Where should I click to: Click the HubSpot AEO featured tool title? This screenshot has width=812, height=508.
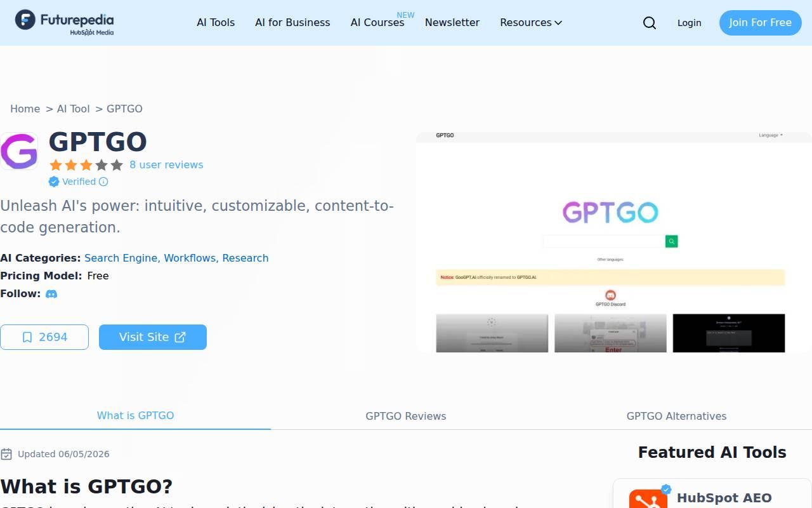(x=724, y=498)
